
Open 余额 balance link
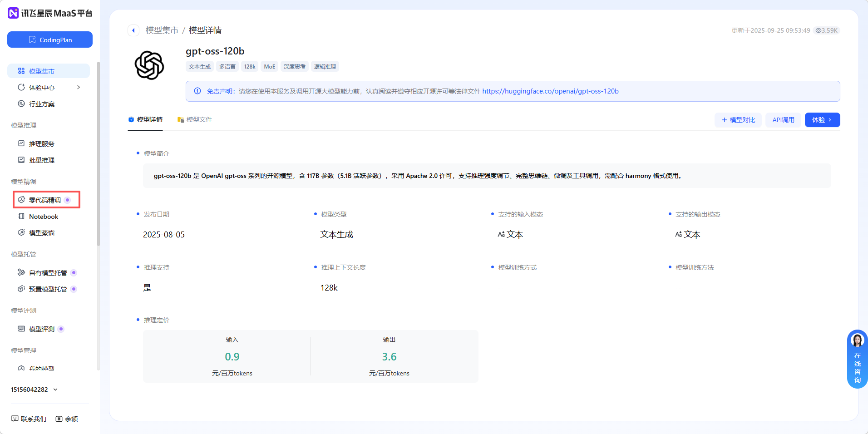coord(67,419)
